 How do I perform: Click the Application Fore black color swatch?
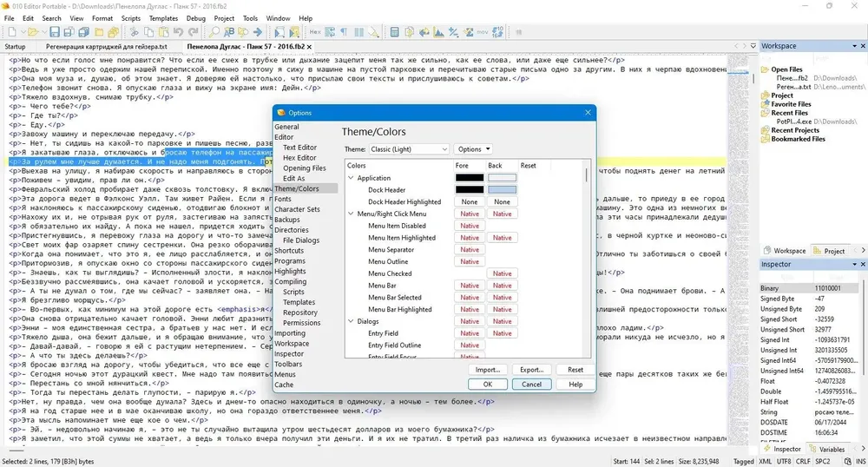click(x=470, y=178)
